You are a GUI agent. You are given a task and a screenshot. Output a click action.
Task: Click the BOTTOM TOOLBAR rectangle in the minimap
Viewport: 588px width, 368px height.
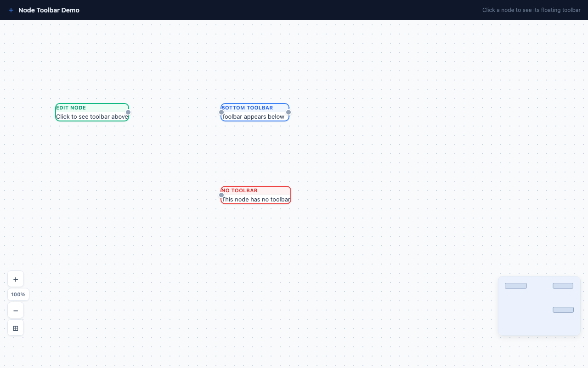pyautogui.click(x=563, y=286)
